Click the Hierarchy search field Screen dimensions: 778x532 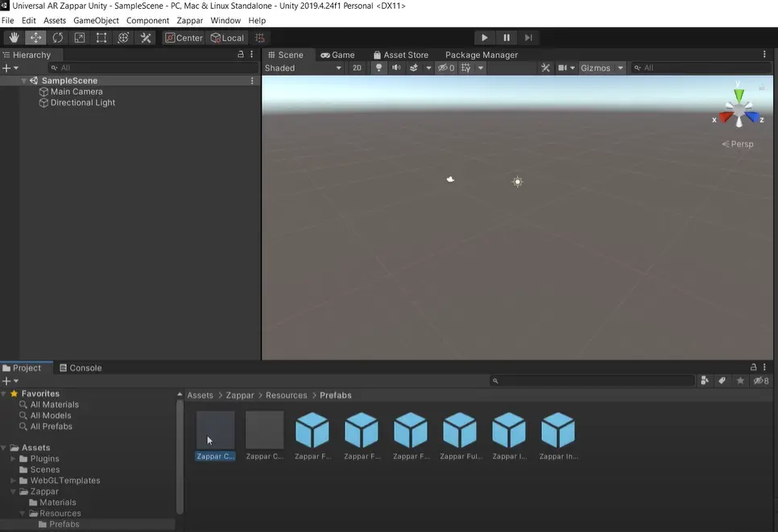tap(153, 68)
